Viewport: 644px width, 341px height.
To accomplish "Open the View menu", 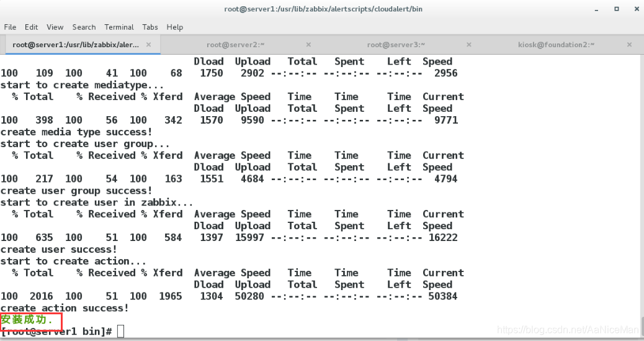I will pyautogui.click(x=55, y=27).
